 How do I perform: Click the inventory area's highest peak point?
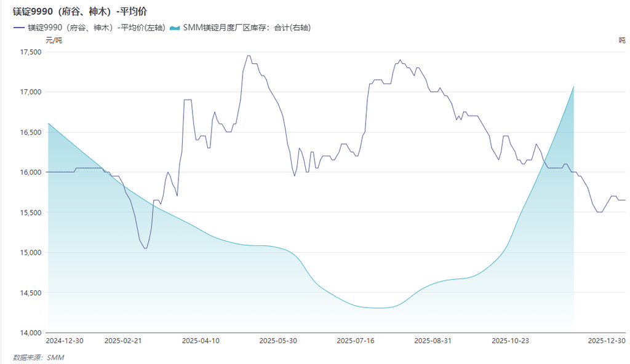click(573, 87)
